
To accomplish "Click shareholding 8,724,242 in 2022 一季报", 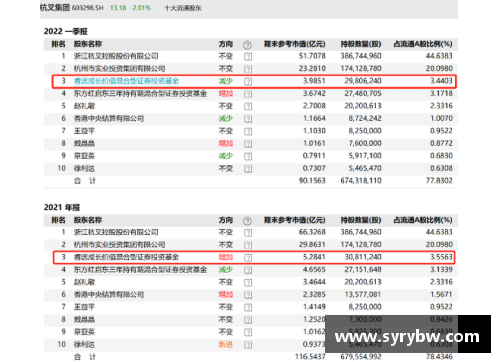I will click(365, 118).
